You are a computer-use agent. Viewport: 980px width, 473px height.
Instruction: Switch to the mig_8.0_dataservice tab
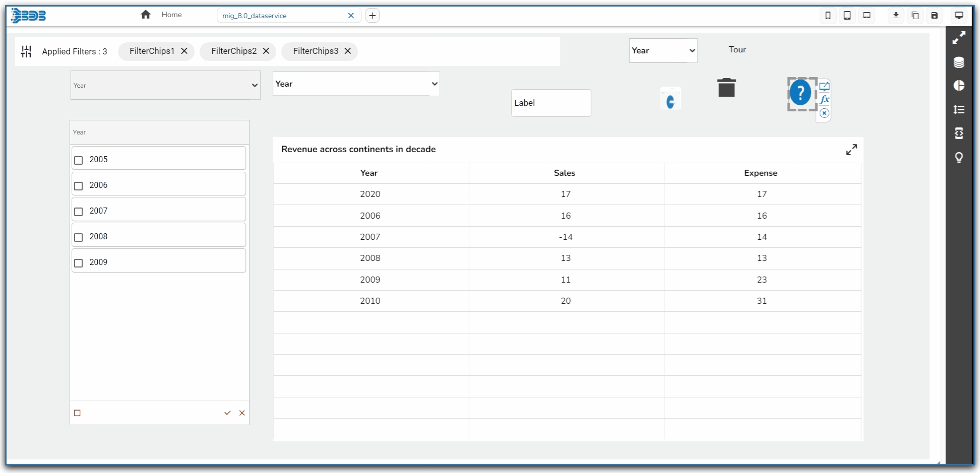[255, 16]
